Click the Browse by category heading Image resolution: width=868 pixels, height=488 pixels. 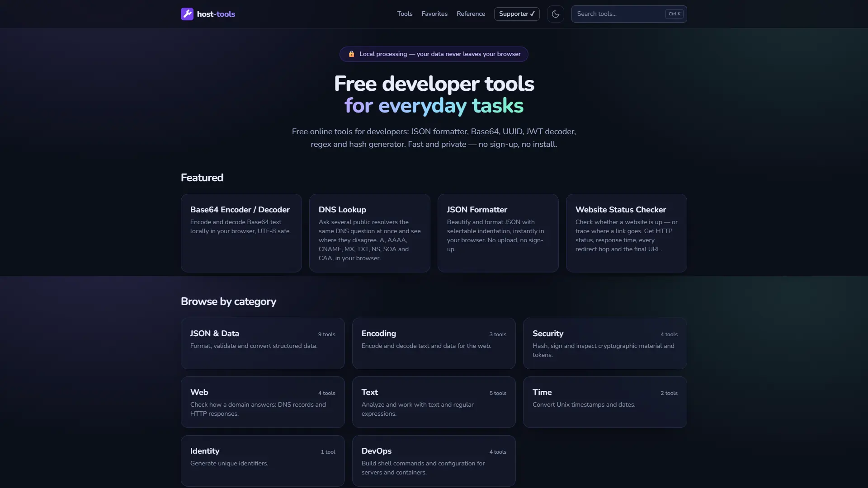click(228, 301)
